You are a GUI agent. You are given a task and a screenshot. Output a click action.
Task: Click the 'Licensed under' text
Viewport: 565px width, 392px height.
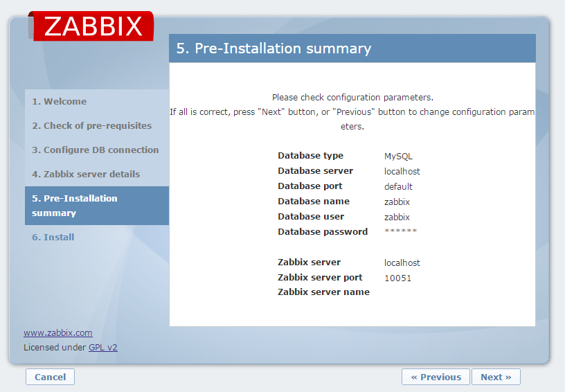[x=55, y=347]
